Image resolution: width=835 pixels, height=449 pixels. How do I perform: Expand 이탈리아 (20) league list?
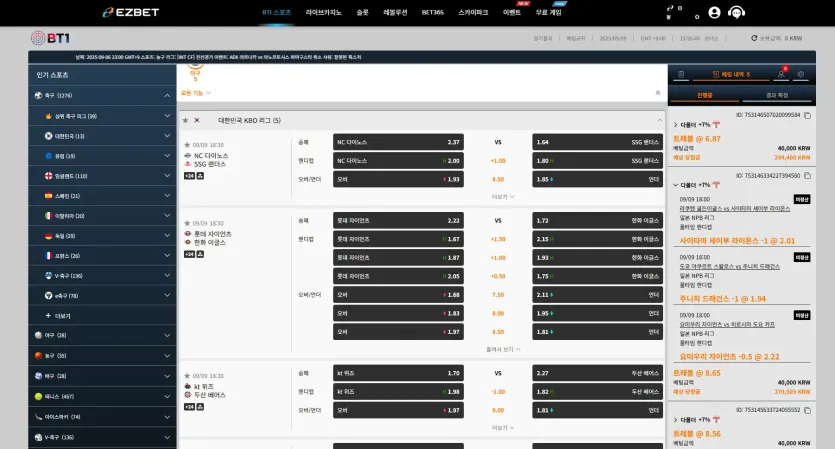point(167,216)
